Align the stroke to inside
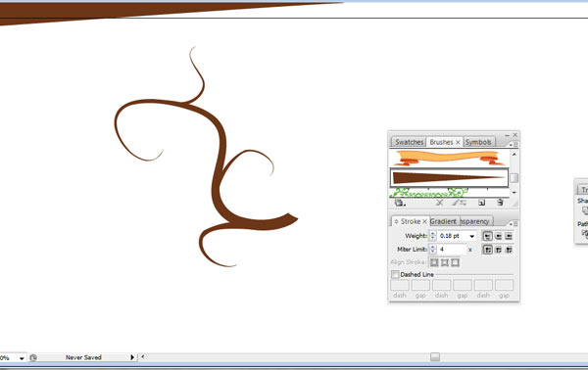588x370 pixels. point(445,262)
